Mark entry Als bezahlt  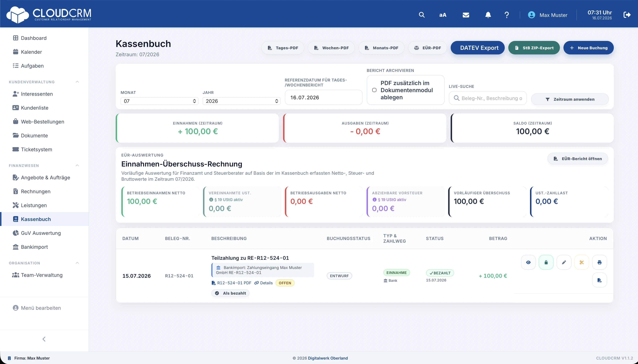tap(230, 293)
